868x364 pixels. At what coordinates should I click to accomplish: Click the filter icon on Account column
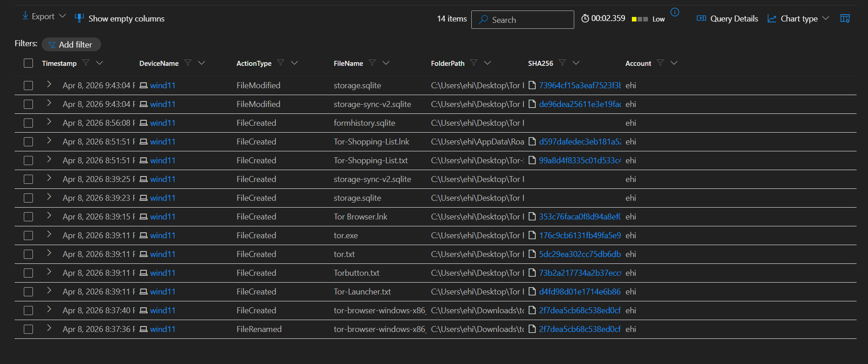pos(660,63)
